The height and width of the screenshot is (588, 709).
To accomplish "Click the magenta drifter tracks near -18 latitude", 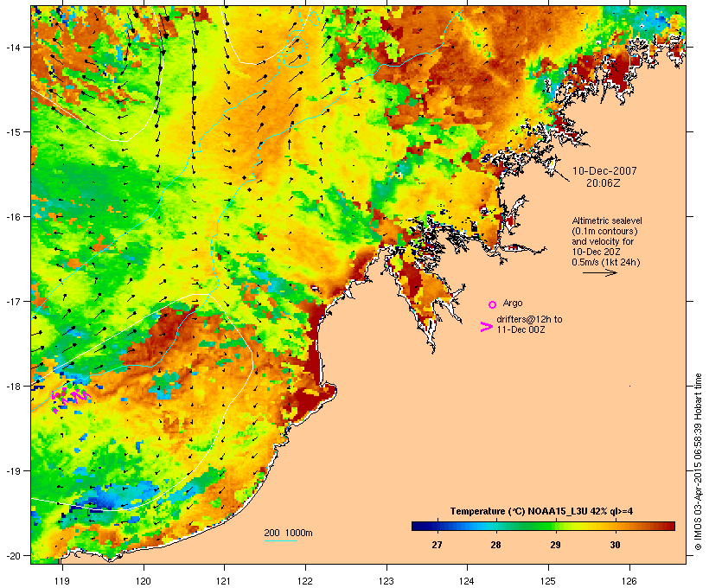I will coord(70,397).
